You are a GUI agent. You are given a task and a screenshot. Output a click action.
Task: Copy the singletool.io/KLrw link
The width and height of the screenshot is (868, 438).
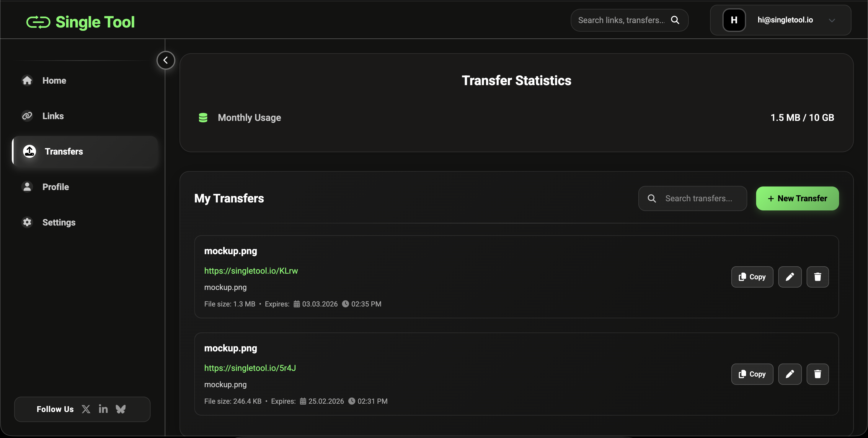point(752,277)
